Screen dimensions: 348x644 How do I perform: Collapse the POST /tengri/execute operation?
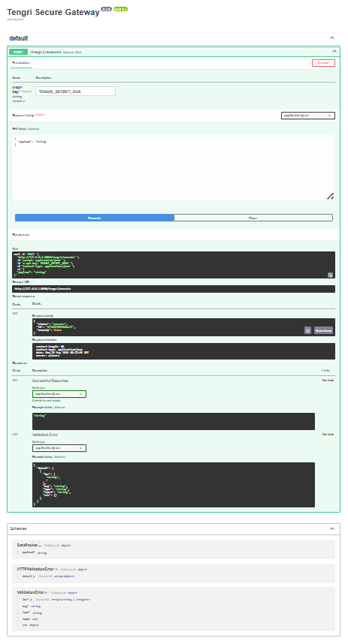pyautogui.click(x=334, y=52)
